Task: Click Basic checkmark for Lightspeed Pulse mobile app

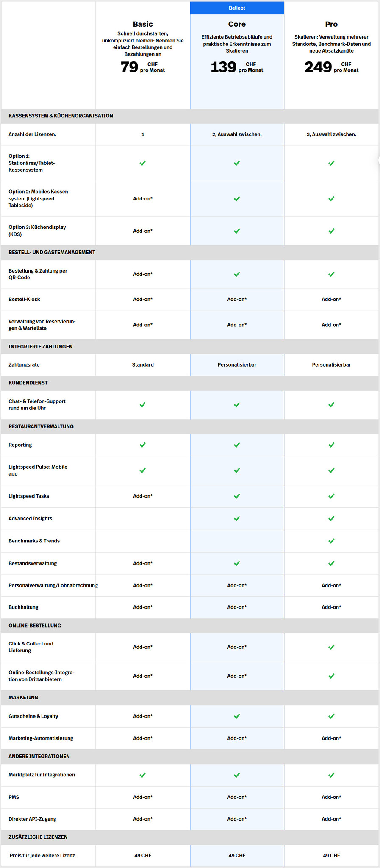Action: 143,470
